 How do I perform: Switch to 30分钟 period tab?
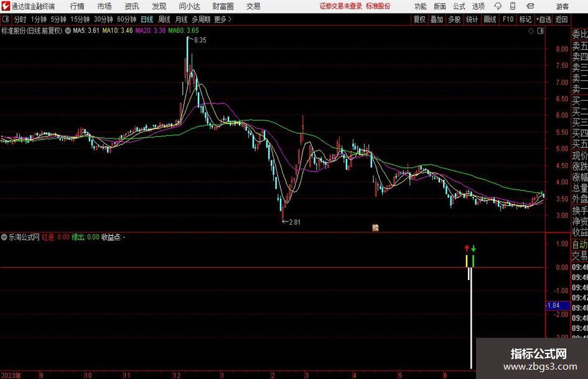coord(103,19)
